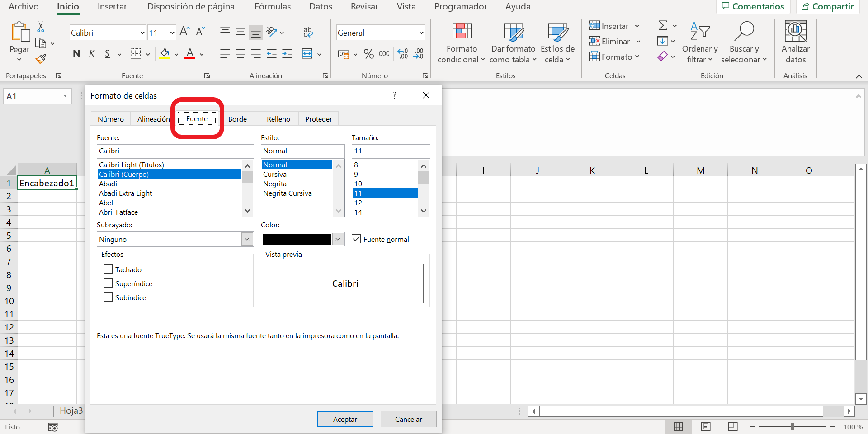
Task: Open the ribbon font name dropdown
Action: click(142, 33)
